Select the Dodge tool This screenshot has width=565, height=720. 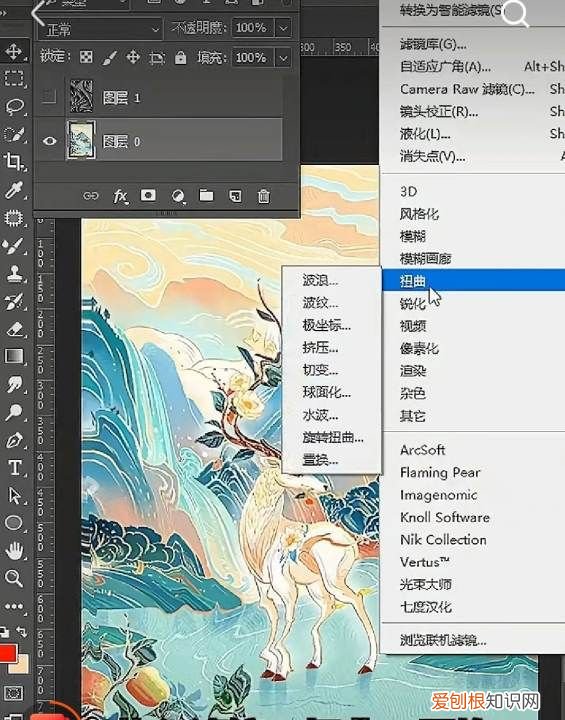point(14,412)
